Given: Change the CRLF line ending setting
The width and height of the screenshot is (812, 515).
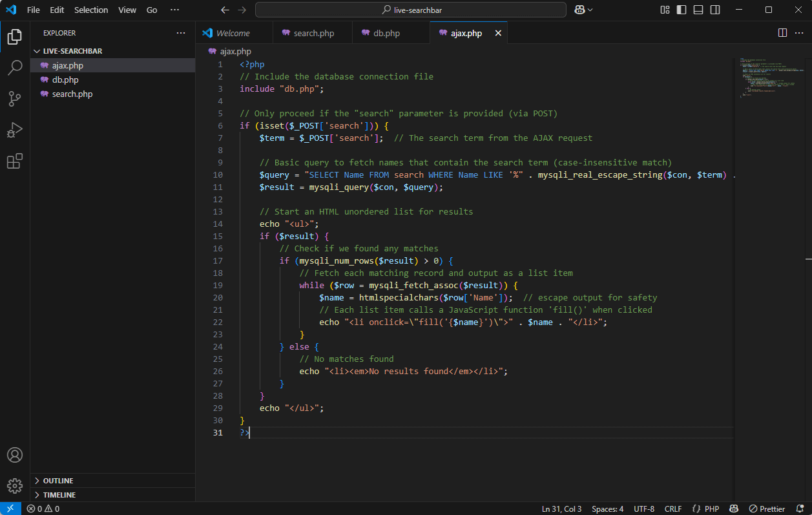Looking at the screenshot, I should click(673, 509).
